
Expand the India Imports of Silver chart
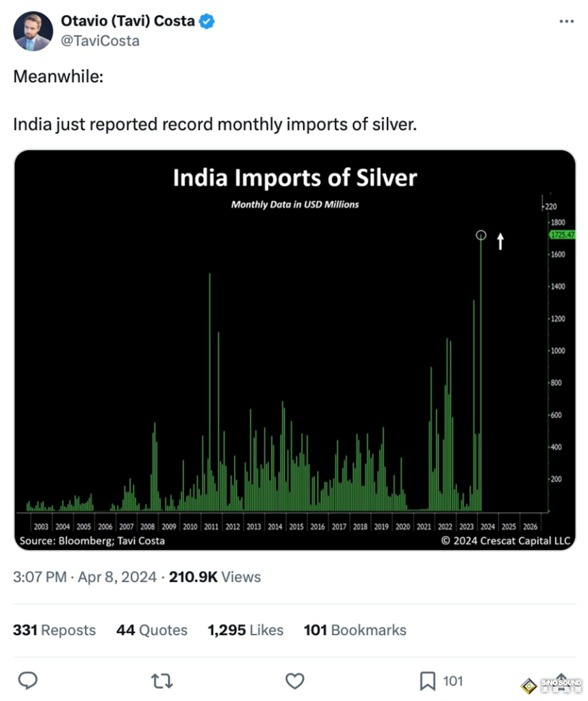(295, 350)
